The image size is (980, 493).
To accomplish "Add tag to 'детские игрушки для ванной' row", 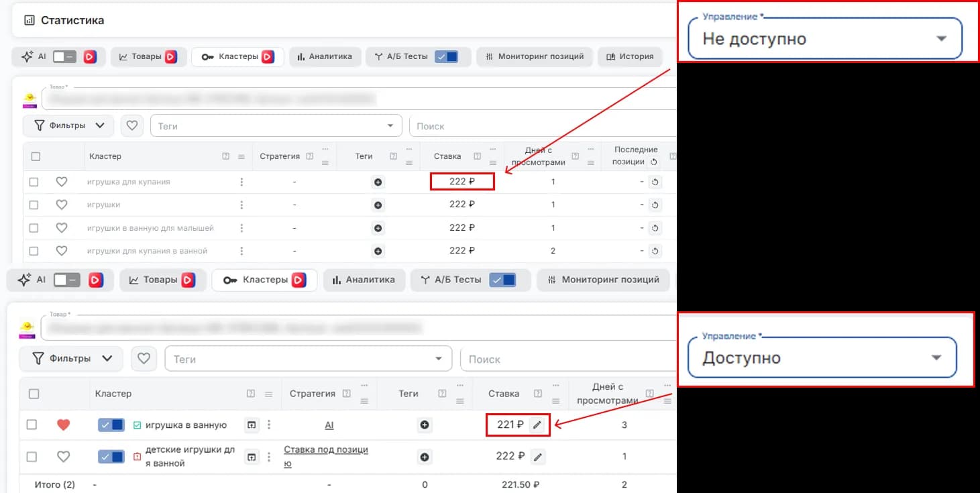I will (424, 457).
